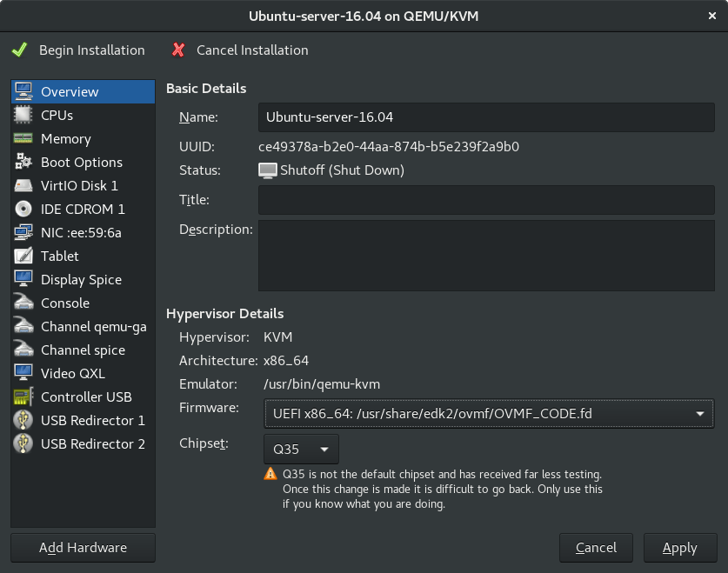This screenshot has height=573, width=728.
Task: Open the Chipset Q35 dropdown
Action: pyautogui.click(x=301, y=450)
